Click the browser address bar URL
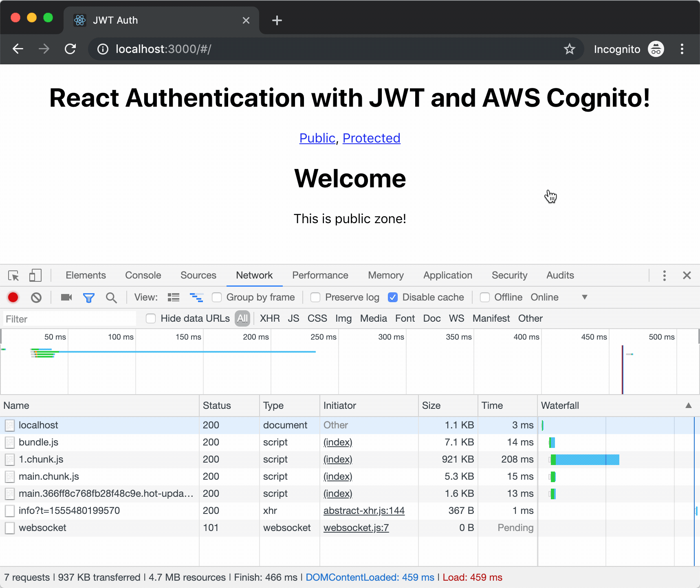This screenshot has width=700, height=588. click(x=163, y=49)
